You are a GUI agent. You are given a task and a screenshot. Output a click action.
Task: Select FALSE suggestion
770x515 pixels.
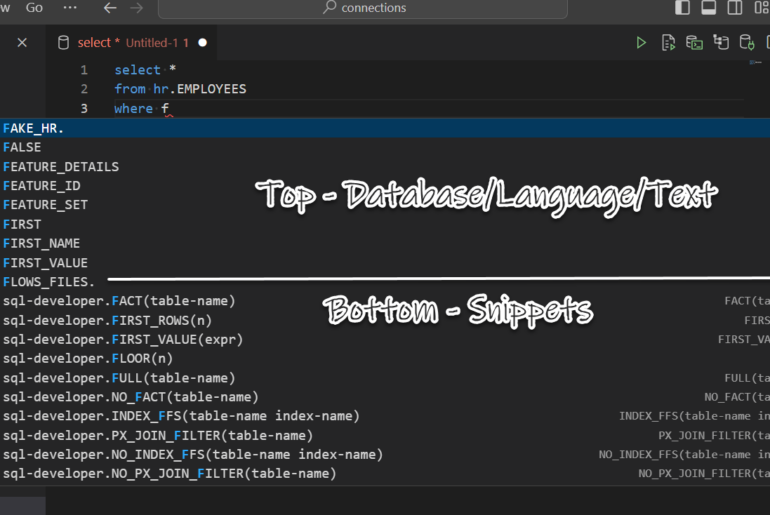(x=385, y=147)
